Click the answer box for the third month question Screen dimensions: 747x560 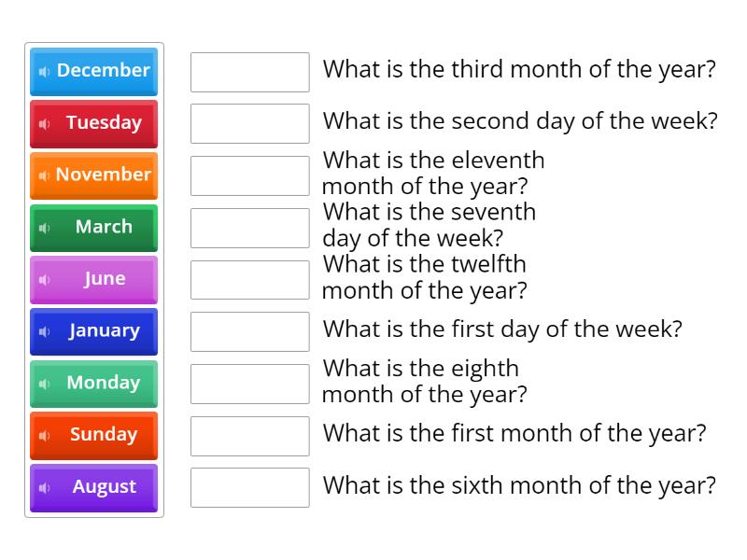tap(248, 71)
